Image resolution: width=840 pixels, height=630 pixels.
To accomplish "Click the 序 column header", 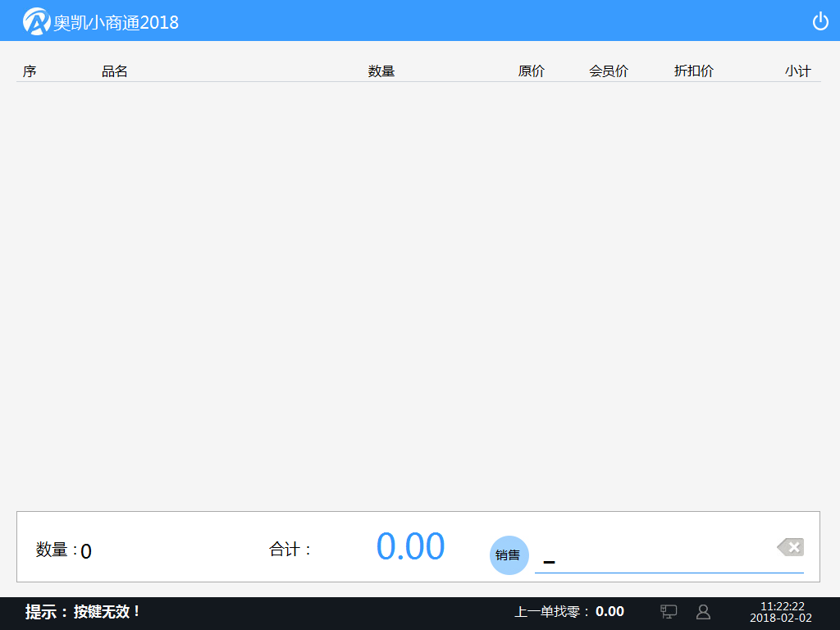I will click(28, 71).
